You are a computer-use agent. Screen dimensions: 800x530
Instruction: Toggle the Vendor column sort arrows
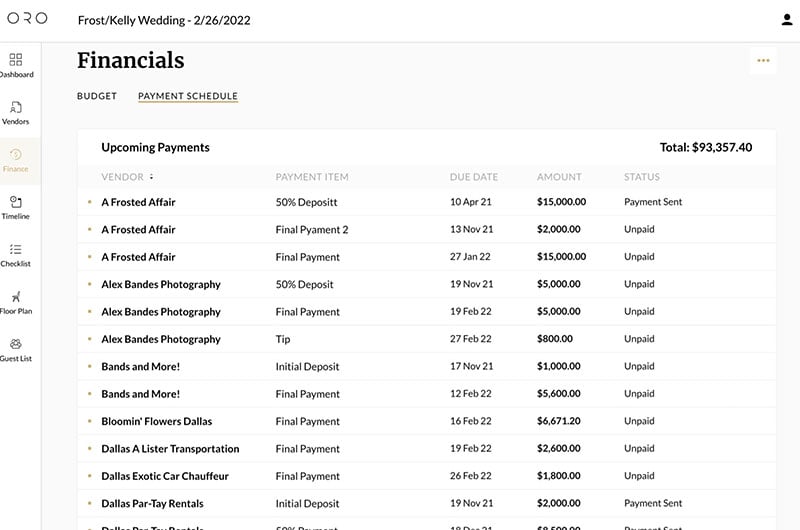click(x=152, y=177)
